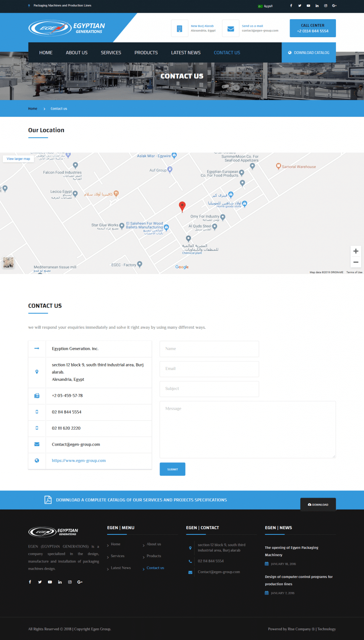364x640 pixels.
Task: Open the footer Home menu link
Action: tap(116, 544)
